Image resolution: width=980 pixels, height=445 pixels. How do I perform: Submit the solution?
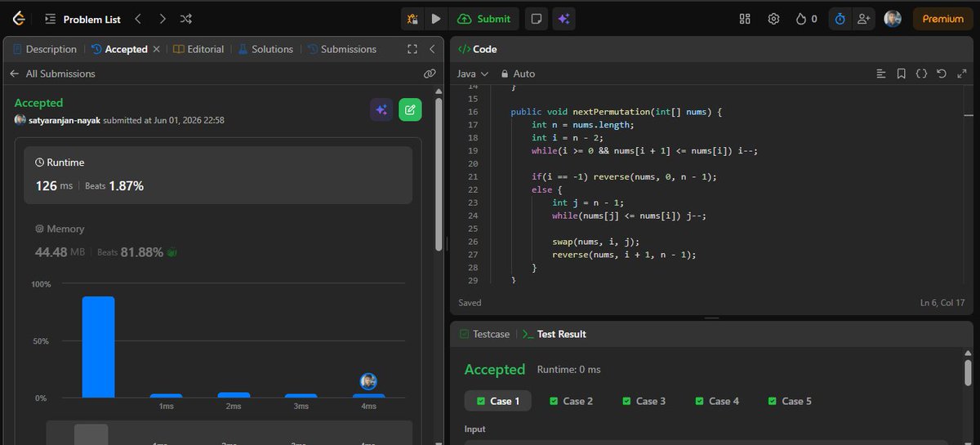[x=484, y=19]
